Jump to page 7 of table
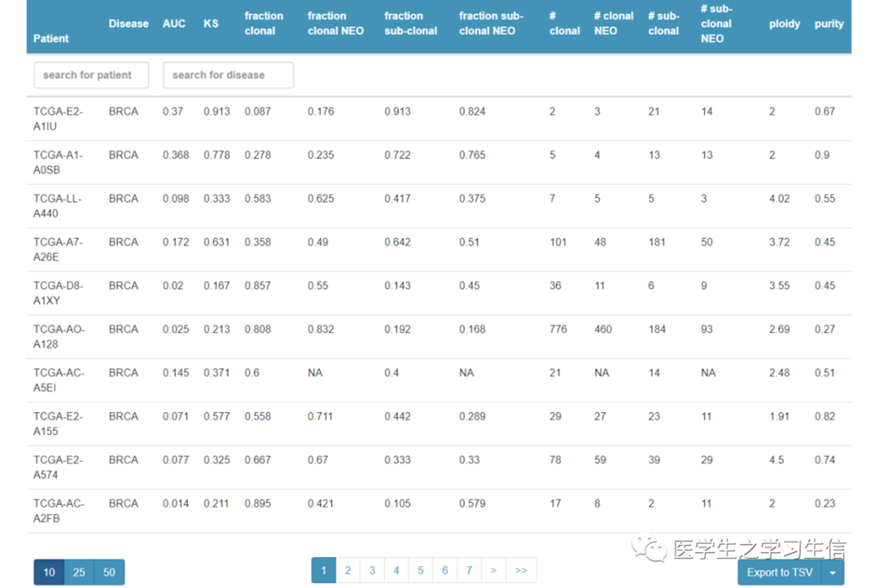This screenshot has height=588, width=875. pos(469,571)
